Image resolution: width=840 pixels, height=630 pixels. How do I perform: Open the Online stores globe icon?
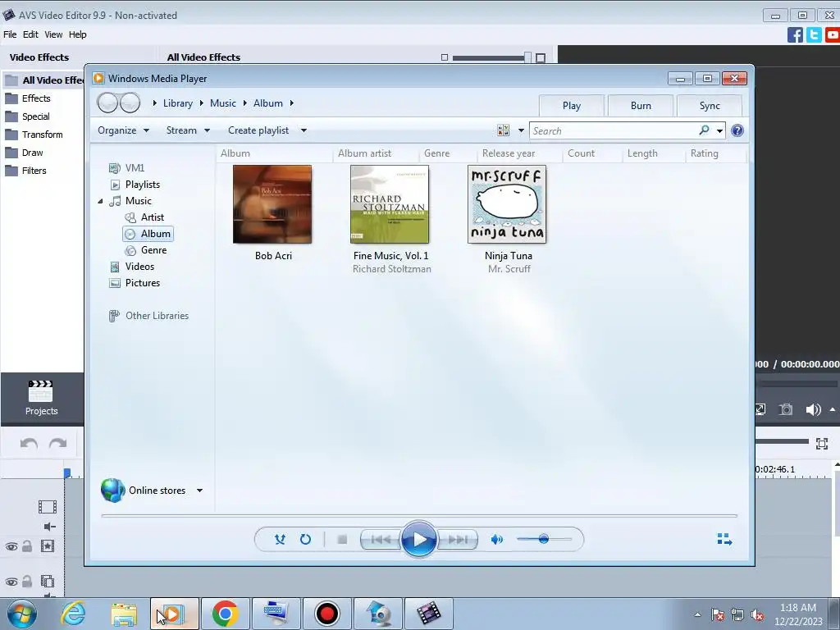(113, 491)
